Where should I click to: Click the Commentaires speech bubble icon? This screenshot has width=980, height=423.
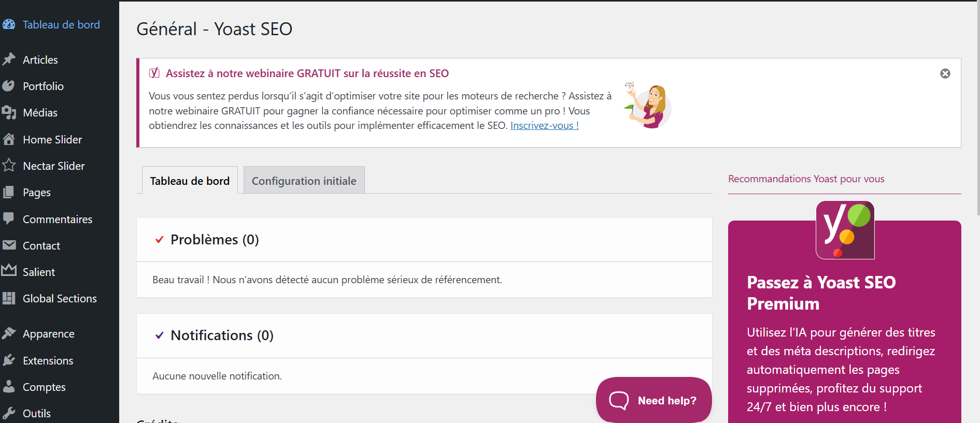9,218
